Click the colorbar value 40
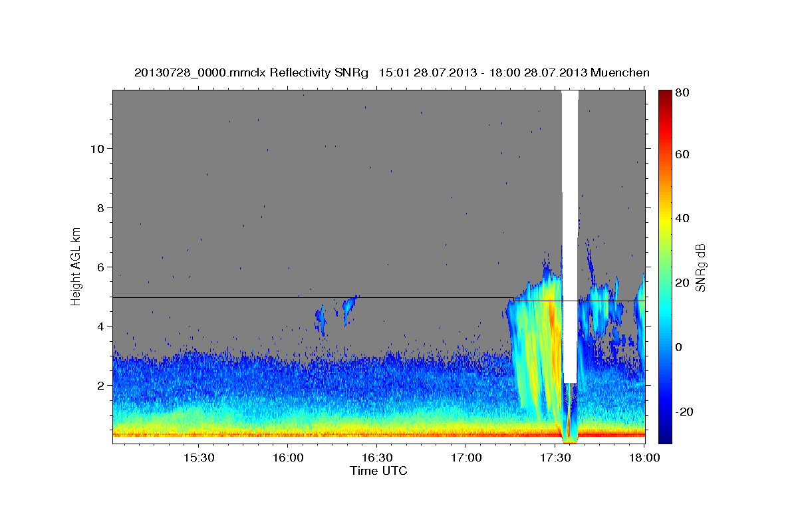 tap(684, 218)
